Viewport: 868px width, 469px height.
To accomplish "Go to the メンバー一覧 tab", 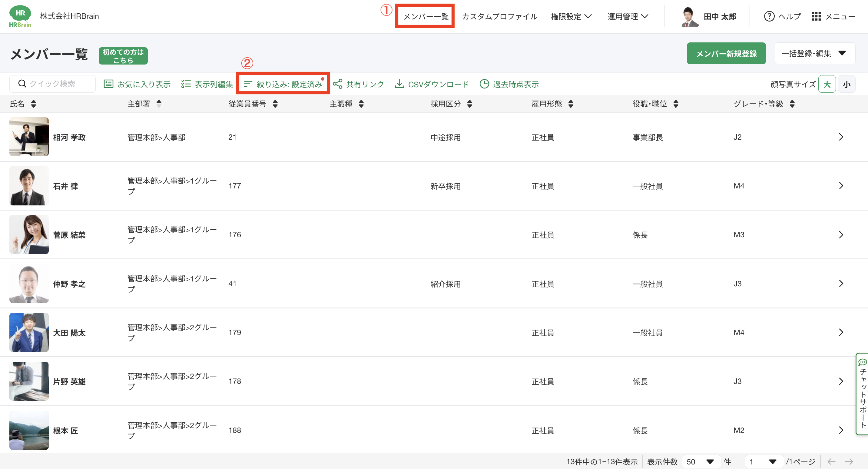I will (426, 16).
